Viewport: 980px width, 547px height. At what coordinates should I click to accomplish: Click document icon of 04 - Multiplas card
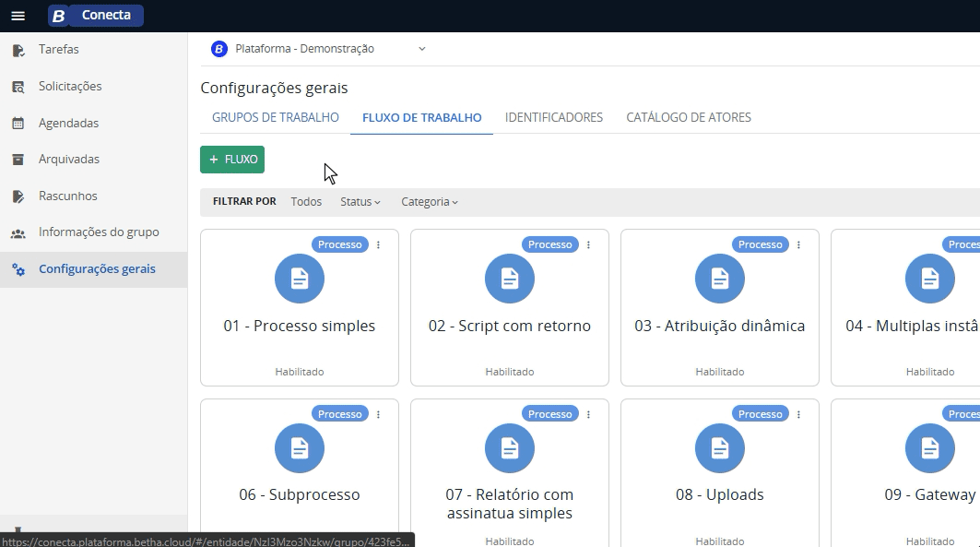click(x=930, y=279)
